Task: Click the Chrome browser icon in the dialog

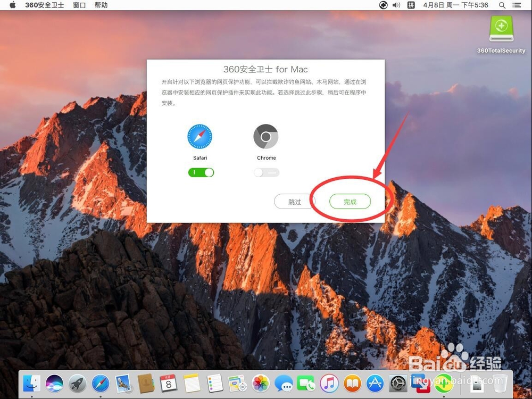Action: [x=266, y=136]
